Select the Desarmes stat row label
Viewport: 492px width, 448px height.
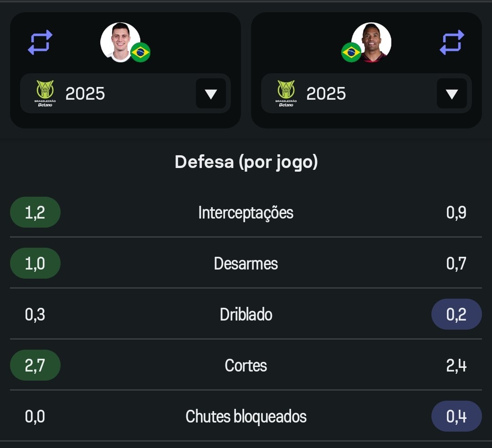pyautogui.click(x=246, y=264)
